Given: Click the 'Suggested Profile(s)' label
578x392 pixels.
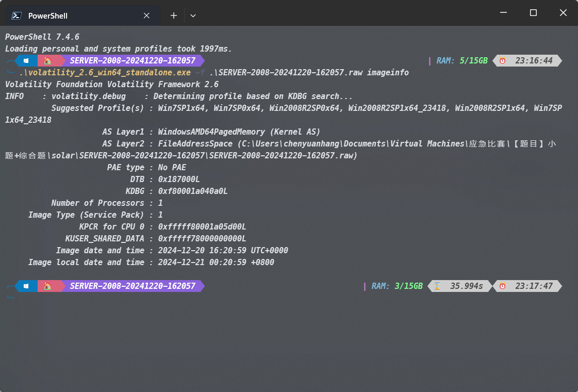Looking at the screenshot, I should [97, 108].
